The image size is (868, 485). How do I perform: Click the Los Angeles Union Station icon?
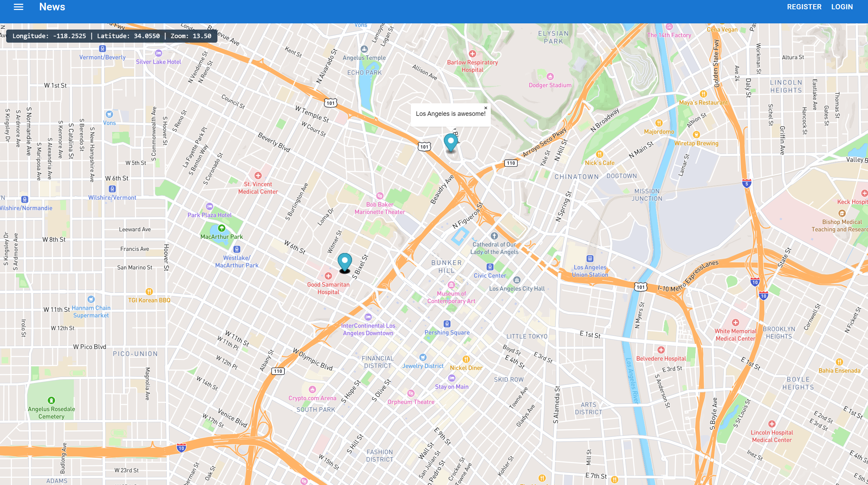(590, 258)
